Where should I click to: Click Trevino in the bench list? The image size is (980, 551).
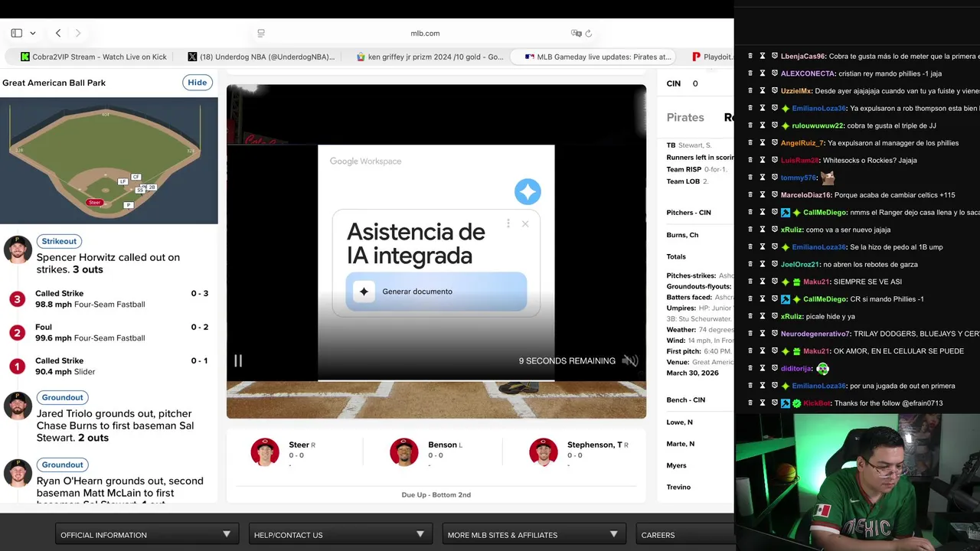[x=678, y=487]
